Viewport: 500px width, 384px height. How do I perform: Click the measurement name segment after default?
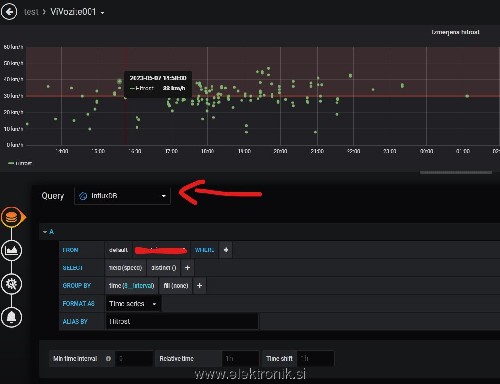tap(161, 250)
